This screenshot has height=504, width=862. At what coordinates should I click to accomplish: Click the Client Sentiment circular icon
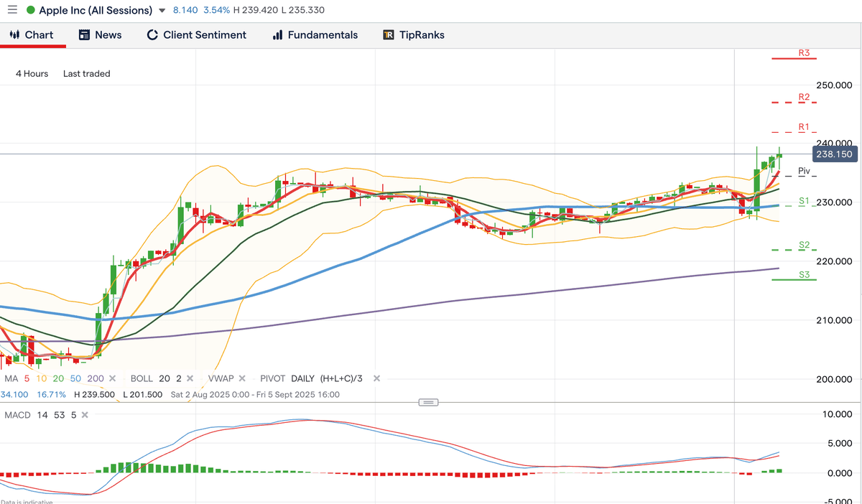pyautogui.click(x=152, y=34)
